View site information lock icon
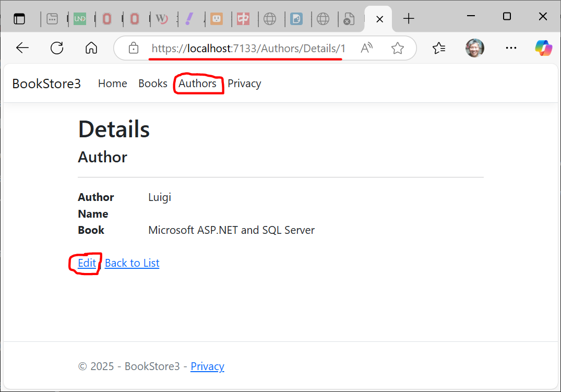561x392 pixels. 134,48
